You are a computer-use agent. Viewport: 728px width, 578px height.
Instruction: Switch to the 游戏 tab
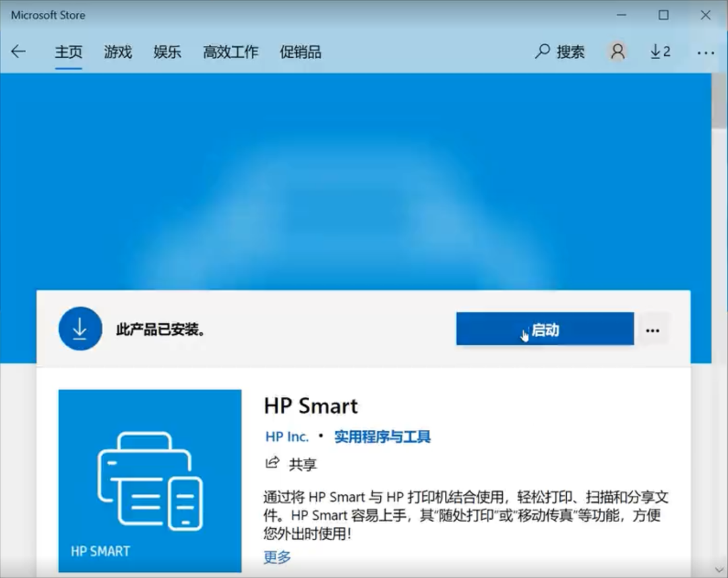pos(118,52)
